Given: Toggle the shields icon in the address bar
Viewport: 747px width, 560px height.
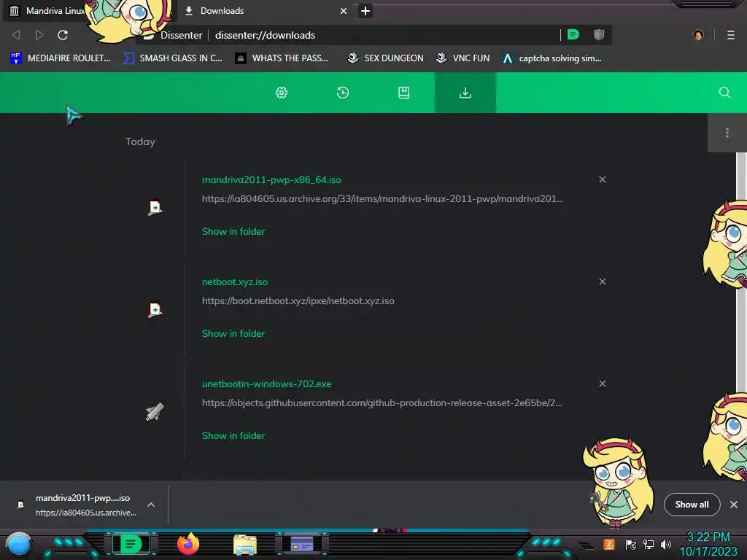Looking at the screenshot, I should pyautogui.click(x=599, y=35).
